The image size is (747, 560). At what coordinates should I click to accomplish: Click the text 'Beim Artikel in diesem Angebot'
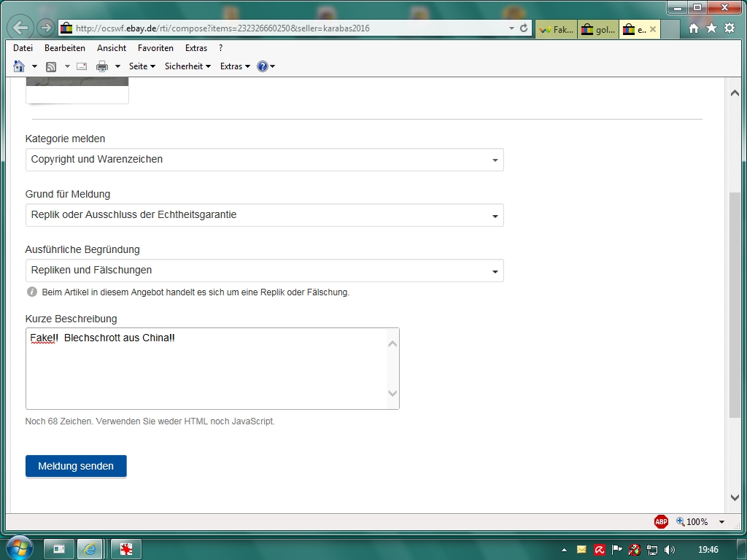pyautogui.click(x=102, y=292)
